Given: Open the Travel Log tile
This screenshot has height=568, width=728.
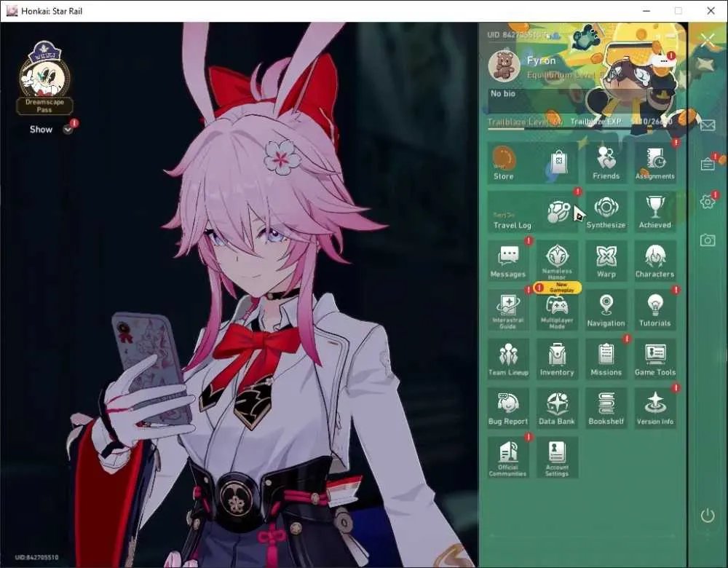Looking at the screenshot, I should 533,212.
